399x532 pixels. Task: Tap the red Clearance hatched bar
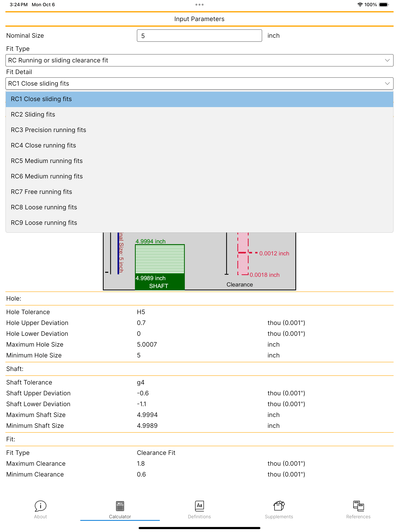point(243,254)
